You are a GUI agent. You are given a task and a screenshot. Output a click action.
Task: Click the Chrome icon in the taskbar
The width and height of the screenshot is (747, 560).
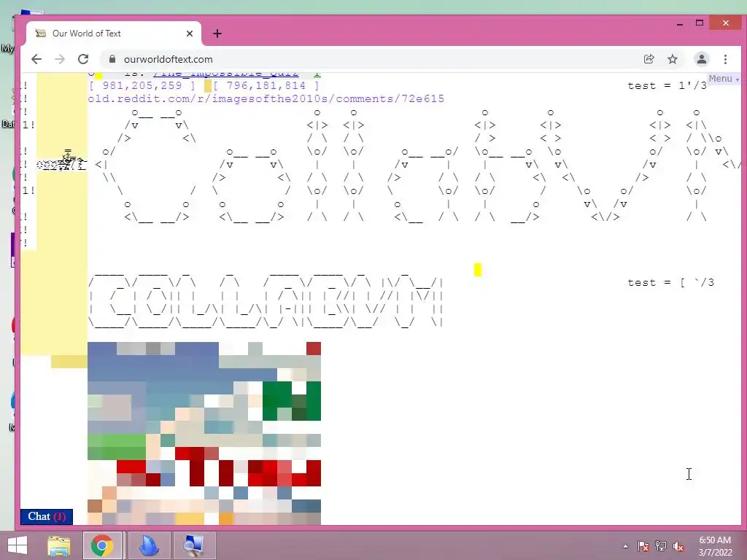point(102,545)
